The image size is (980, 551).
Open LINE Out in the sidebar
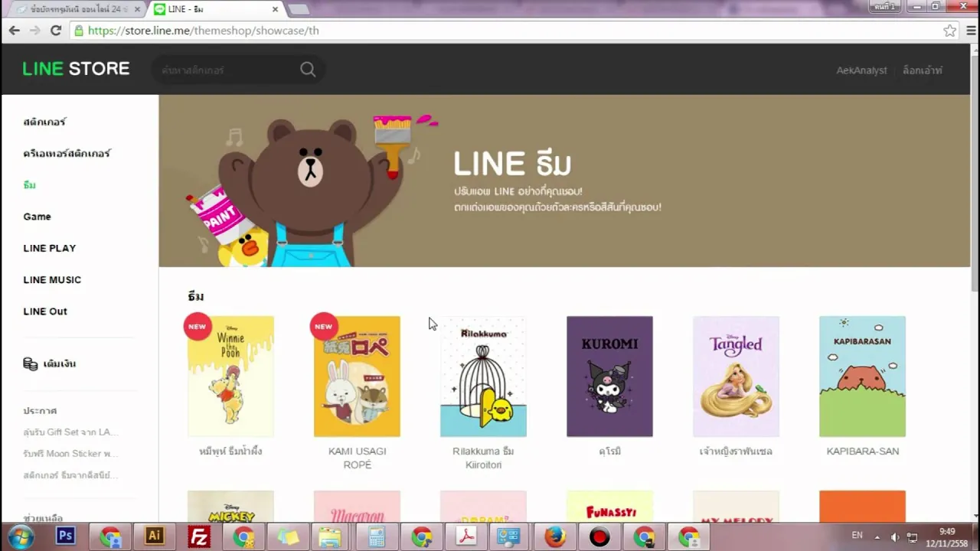coord(45,311)
